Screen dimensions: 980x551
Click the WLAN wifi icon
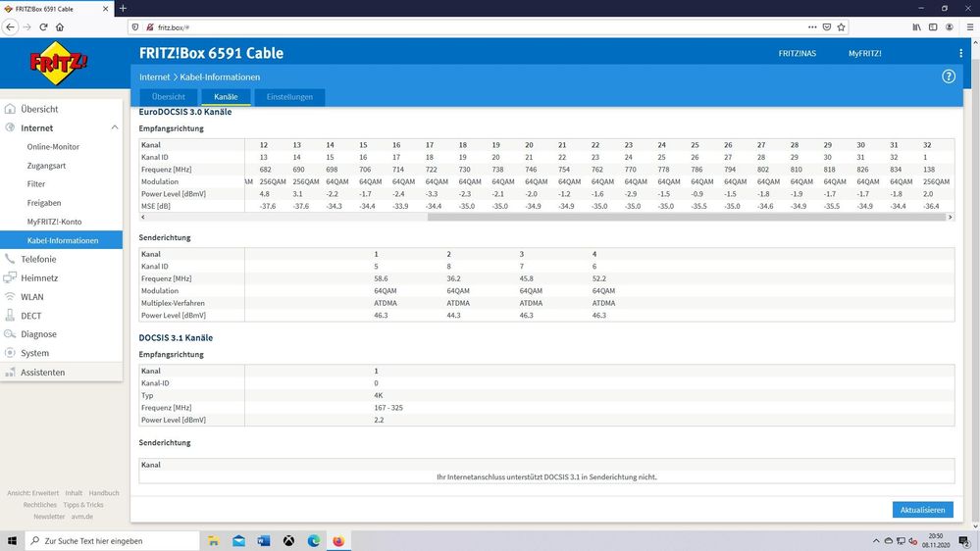[x=10, y=297]
